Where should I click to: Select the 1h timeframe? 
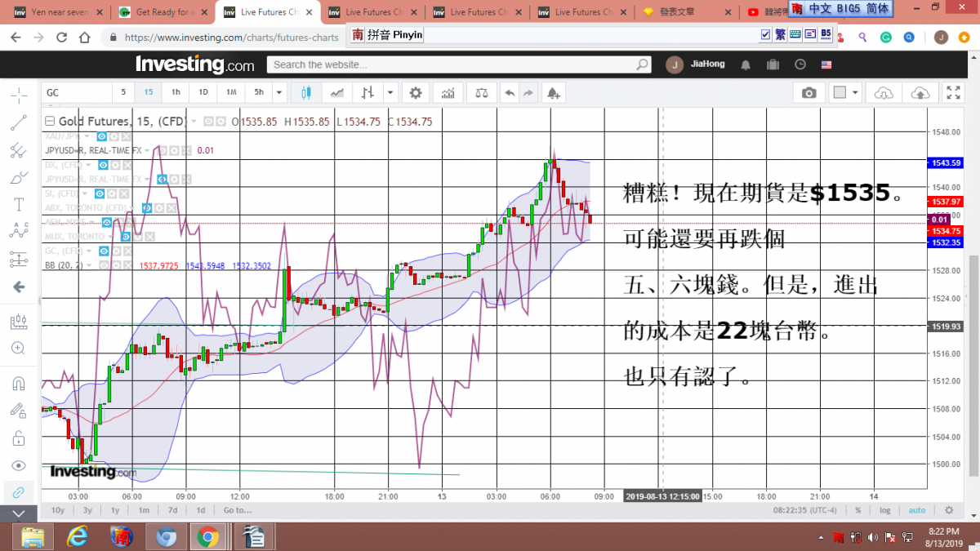176,93
